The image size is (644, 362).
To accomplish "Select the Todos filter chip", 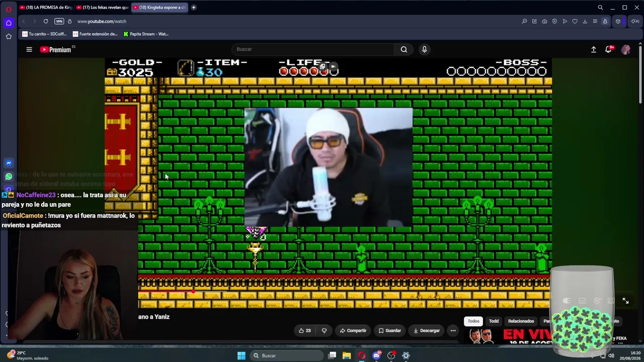I will [473, 321].
